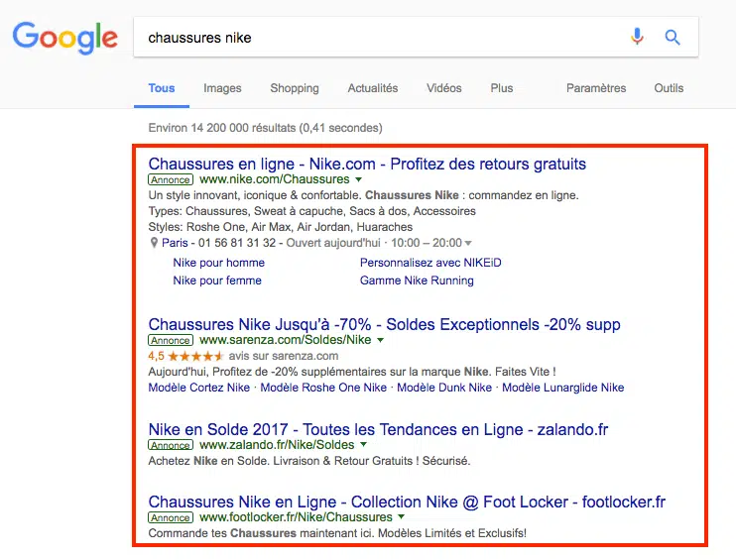Image resolution: width=736 pixels, height=560 pixels.
Task: Open the Actualités tab
Action: (373, 88)
